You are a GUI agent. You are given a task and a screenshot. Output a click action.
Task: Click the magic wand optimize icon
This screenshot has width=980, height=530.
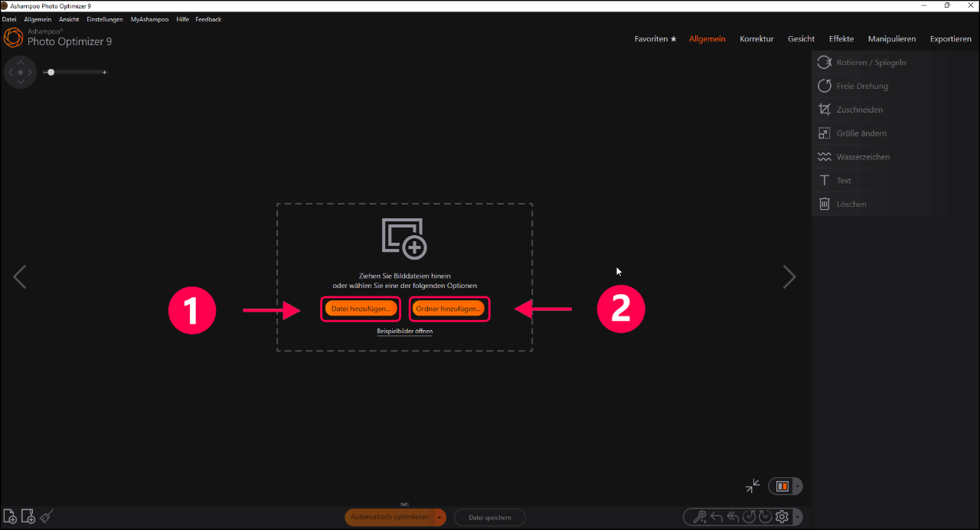click(699, 517)
